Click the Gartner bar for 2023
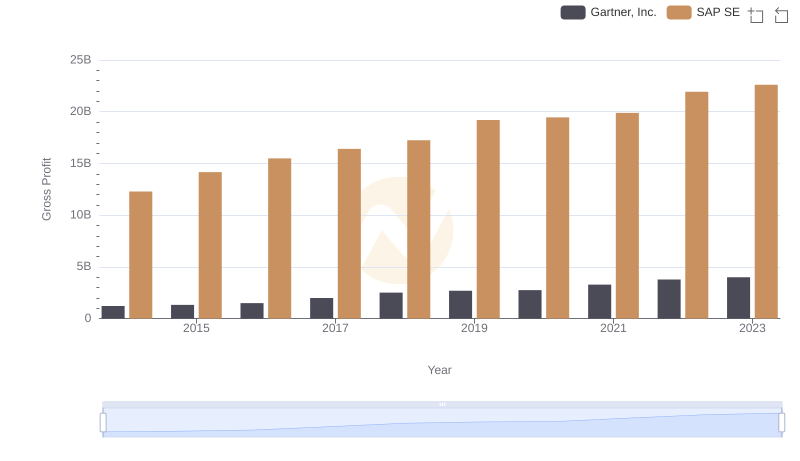The height and width of the screenshot is (461, 800). [738, 298]
